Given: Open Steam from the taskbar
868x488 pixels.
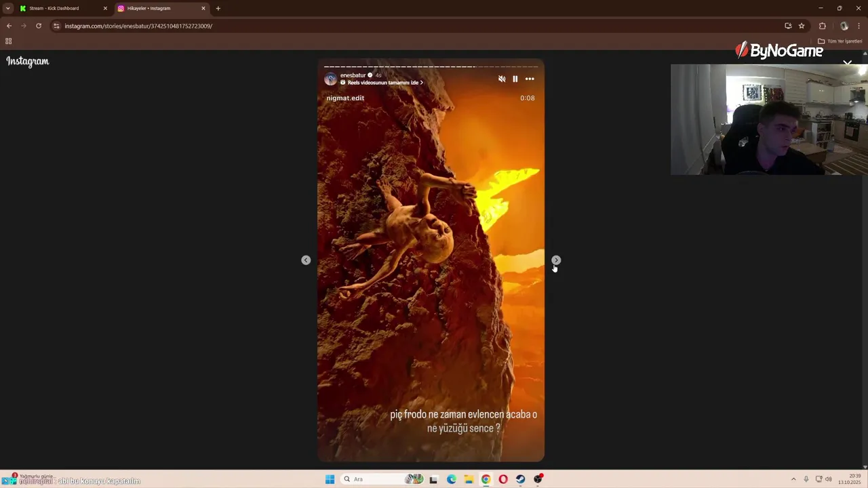Looking at the screenshot, I should coord(520,479).
